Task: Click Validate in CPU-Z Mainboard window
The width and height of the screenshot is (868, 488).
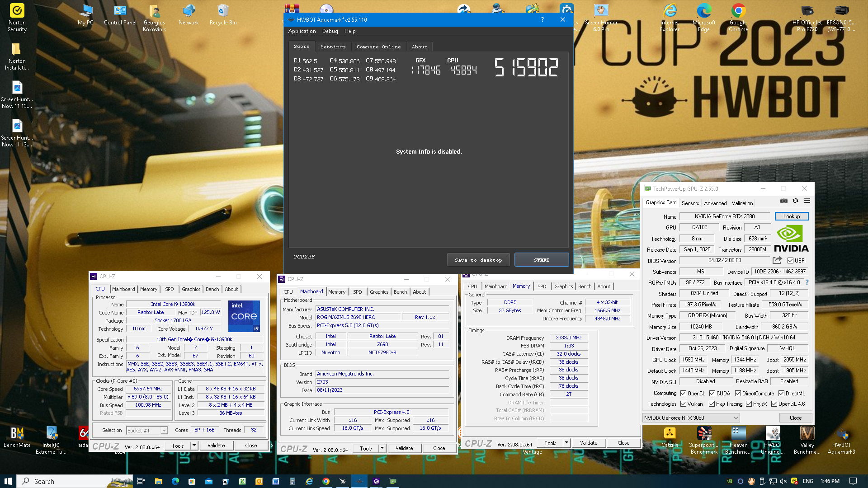Action: point(404,448)
